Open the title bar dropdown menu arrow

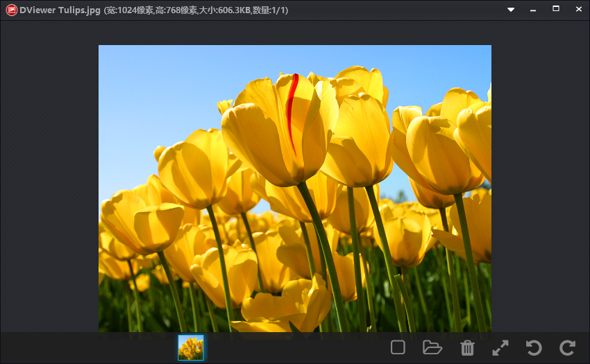[511, 10]
